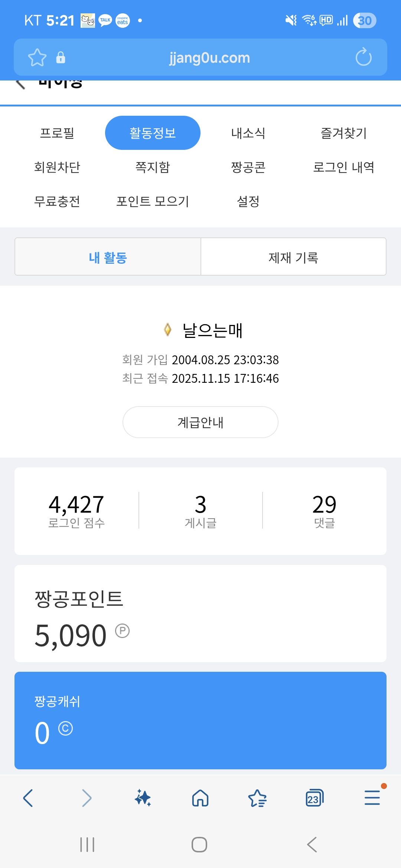This screenshot has width=401, height=868.
Task: Open 포인트 모으기 page
Action: point(153,201)
